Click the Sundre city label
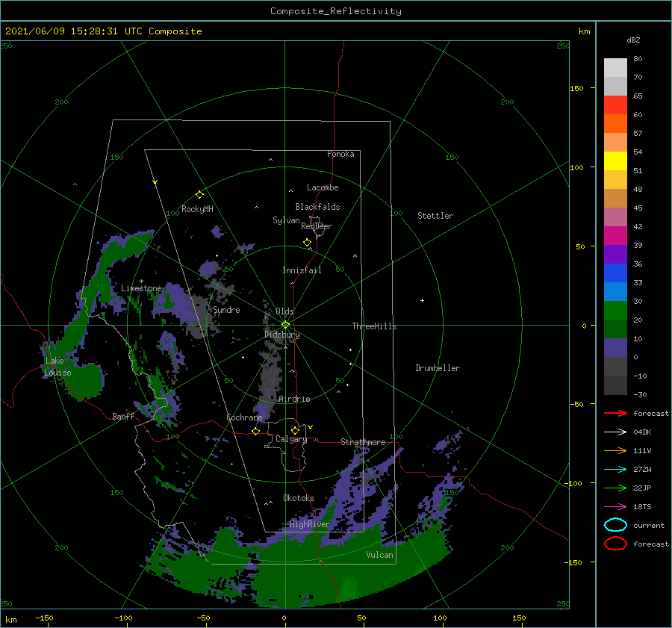 [x=226, y=309]
